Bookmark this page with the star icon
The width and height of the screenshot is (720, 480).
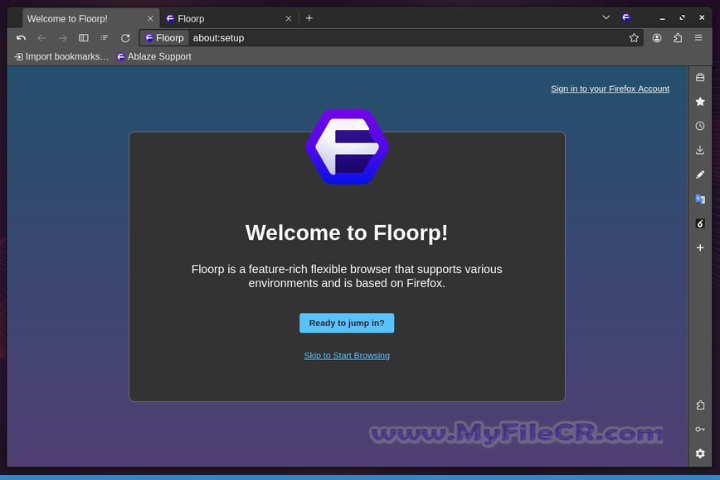pos(634,38)
